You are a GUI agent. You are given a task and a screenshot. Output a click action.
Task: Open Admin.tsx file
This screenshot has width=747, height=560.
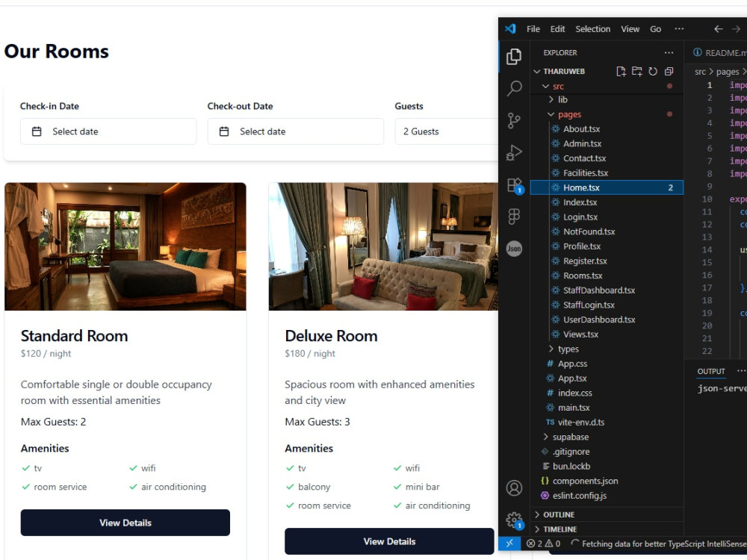(582, 144)
